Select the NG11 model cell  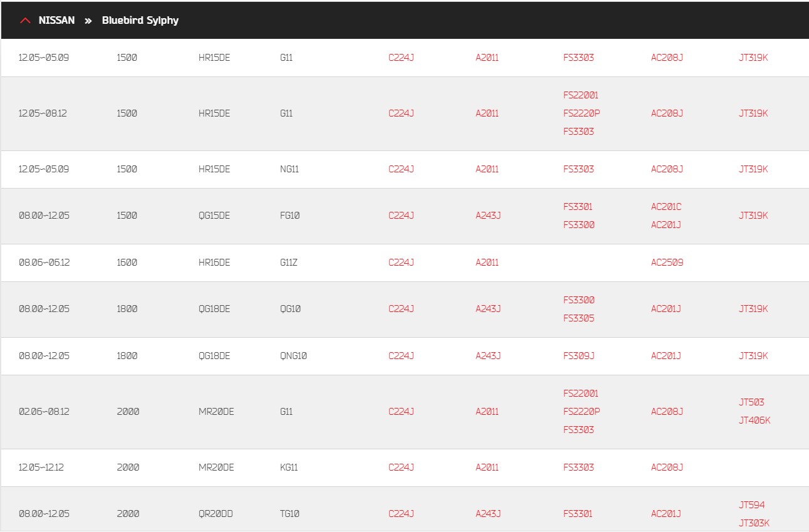290,169
